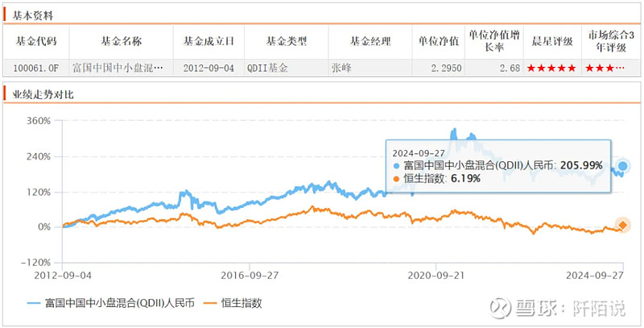Select fund code cell 100061.OF
Screen dimensions: 644x328
click(36, 69)
